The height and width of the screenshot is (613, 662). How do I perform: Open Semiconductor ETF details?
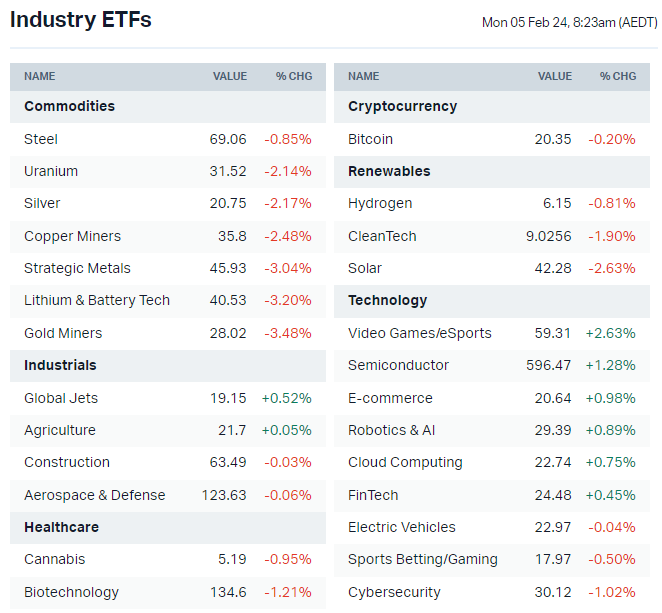tap(398, 365)
